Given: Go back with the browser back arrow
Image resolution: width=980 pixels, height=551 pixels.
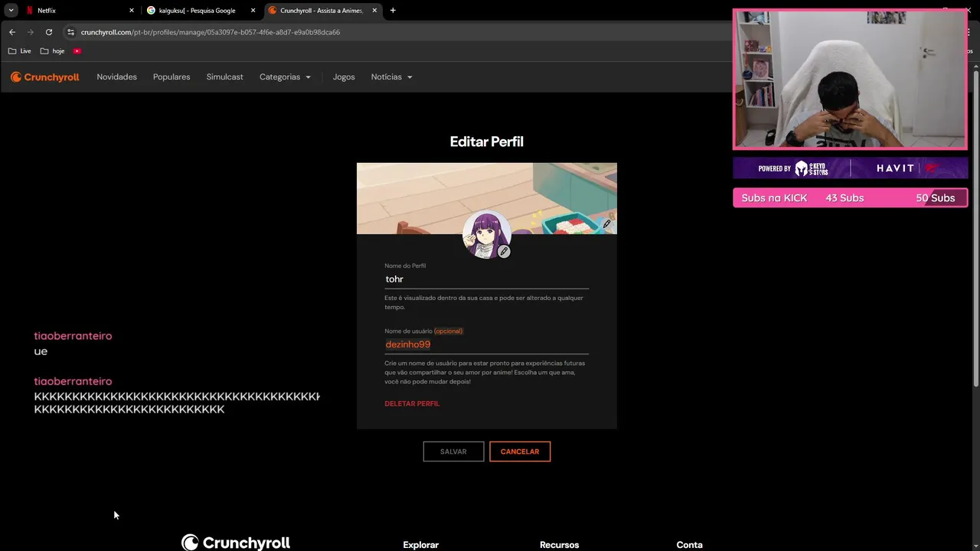Looking at the screenshot, I should point(11,32).
